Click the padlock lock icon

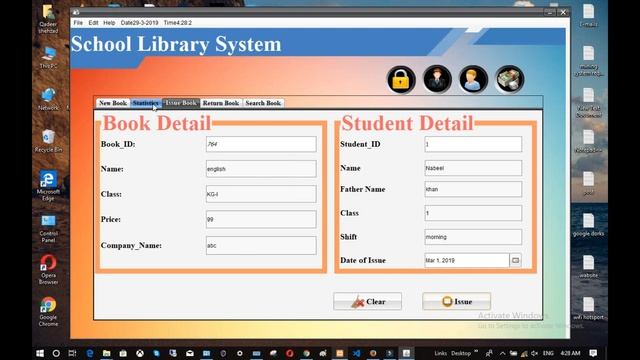[x=401, y=80]
